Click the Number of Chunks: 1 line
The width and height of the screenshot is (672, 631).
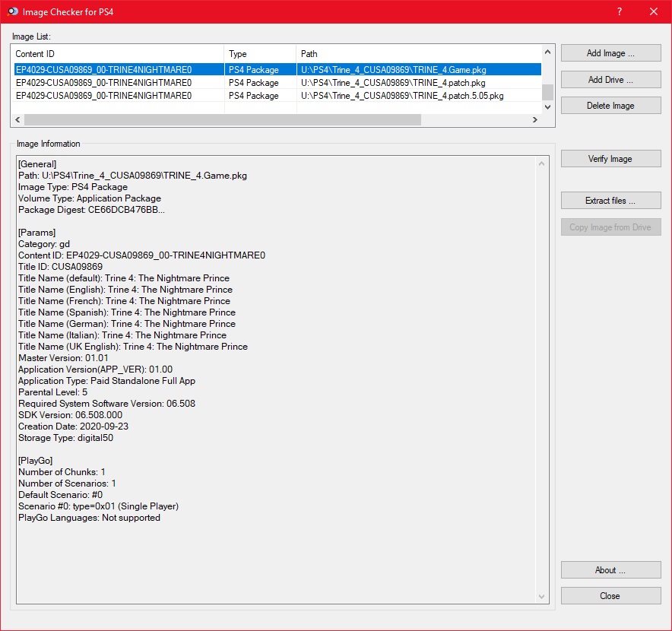[x=62, y=472]
